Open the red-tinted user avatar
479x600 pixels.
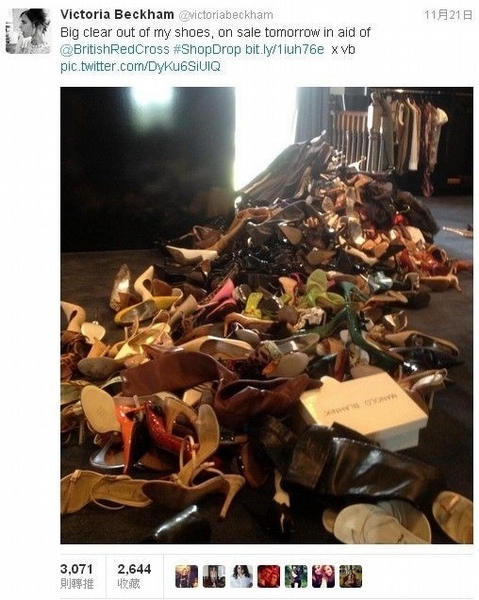(269, 576)
